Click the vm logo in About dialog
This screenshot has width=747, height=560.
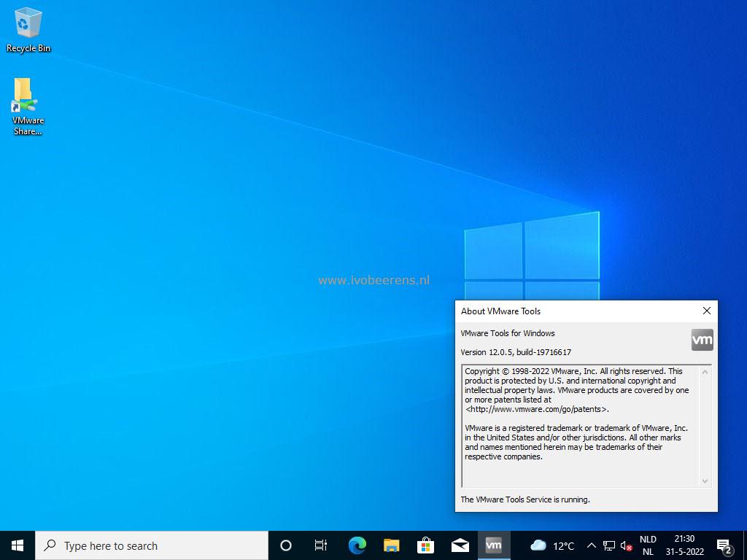[x=703, y=340]
